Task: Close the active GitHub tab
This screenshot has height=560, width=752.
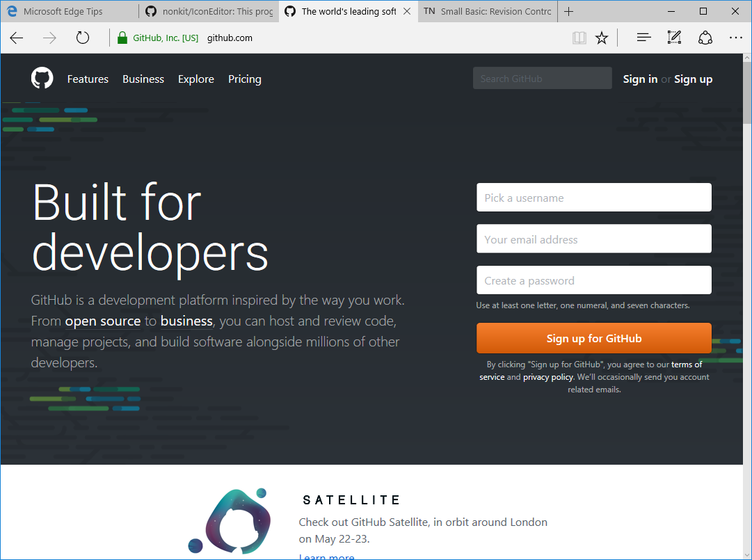Action: 407,11
